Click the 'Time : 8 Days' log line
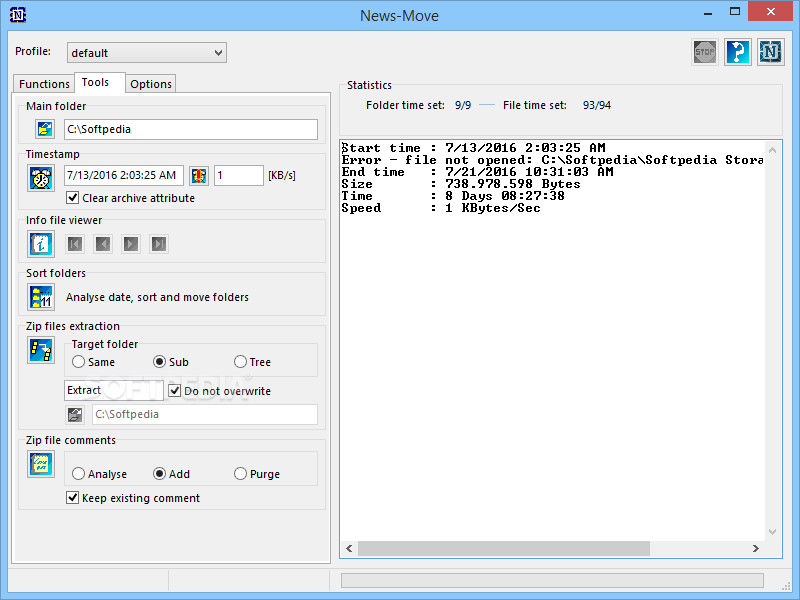This screenshot has height=600, width=800. click(x=453, y=196)
